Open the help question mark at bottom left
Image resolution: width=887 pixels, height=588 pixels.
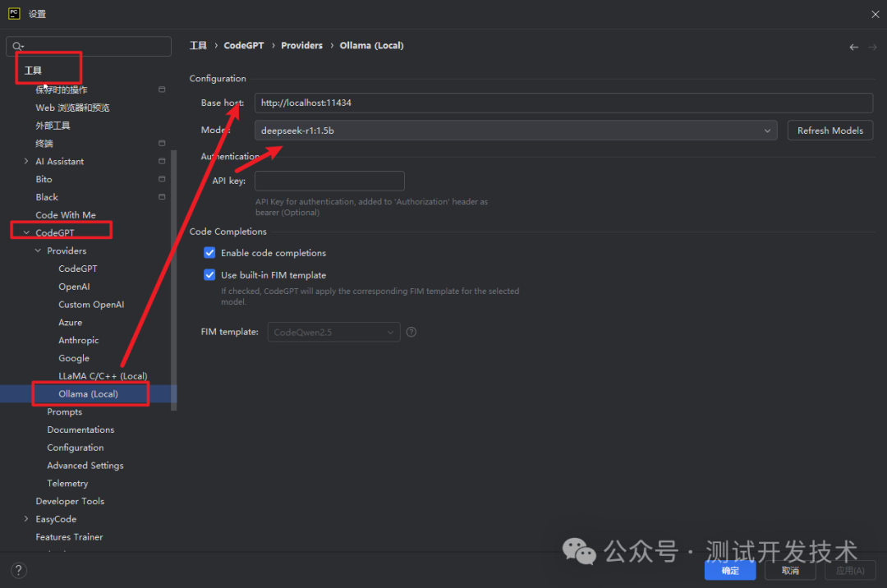(x=19, y=570)
